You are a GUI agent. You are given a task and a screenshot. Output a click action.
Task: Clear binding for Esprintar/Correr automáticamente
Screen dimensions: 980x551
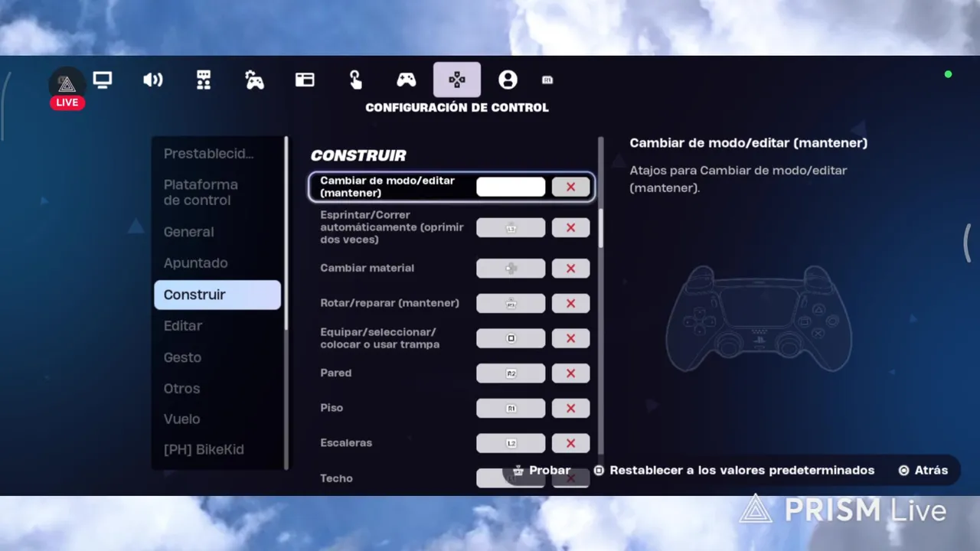click(x=571, y=227)
